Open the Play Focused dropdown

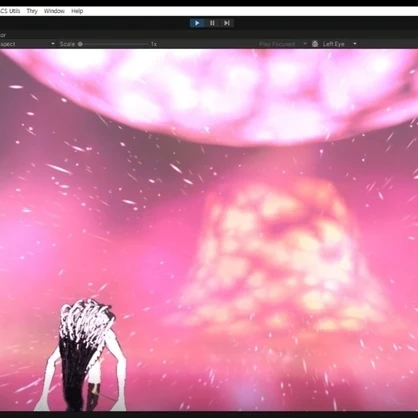(283, 44)
